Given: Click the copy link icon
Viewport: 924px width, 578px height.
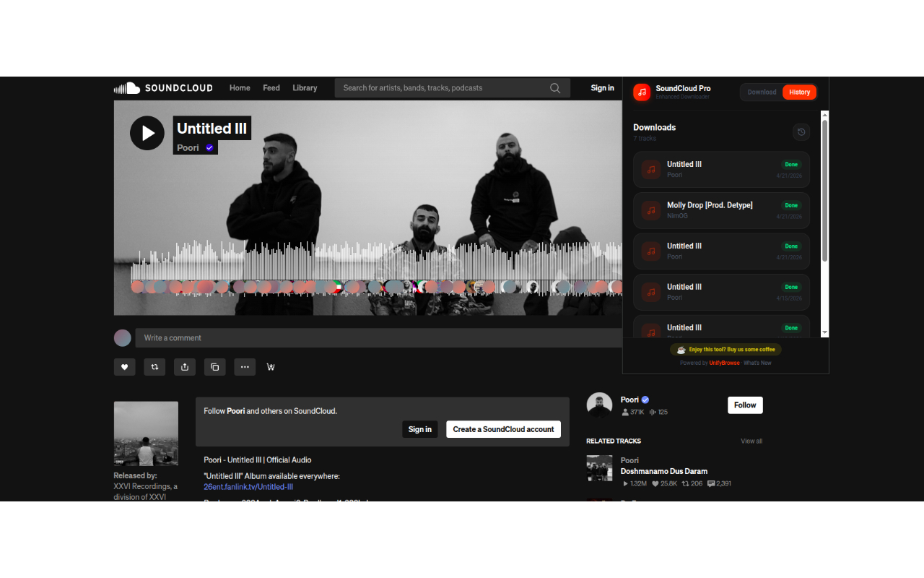Looking at the screenshot, I should click(214, 367).
